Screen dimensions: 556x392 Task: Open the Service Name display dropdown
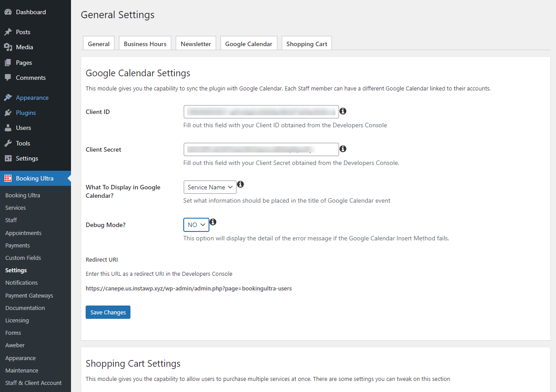pos(210,187)
